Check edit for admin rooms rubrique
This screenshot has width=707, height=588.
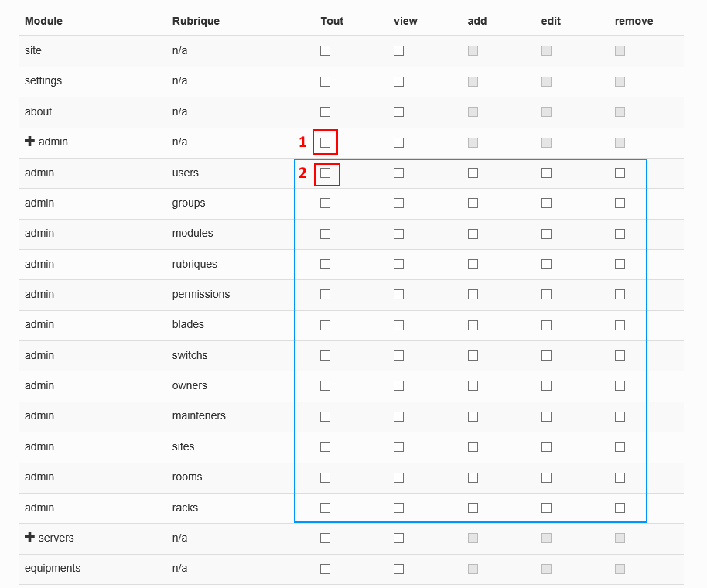[546, 477]
